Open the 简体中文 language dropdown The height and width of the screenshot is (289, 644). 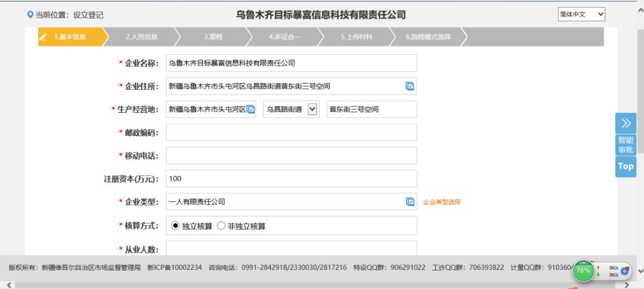(581, 14)
